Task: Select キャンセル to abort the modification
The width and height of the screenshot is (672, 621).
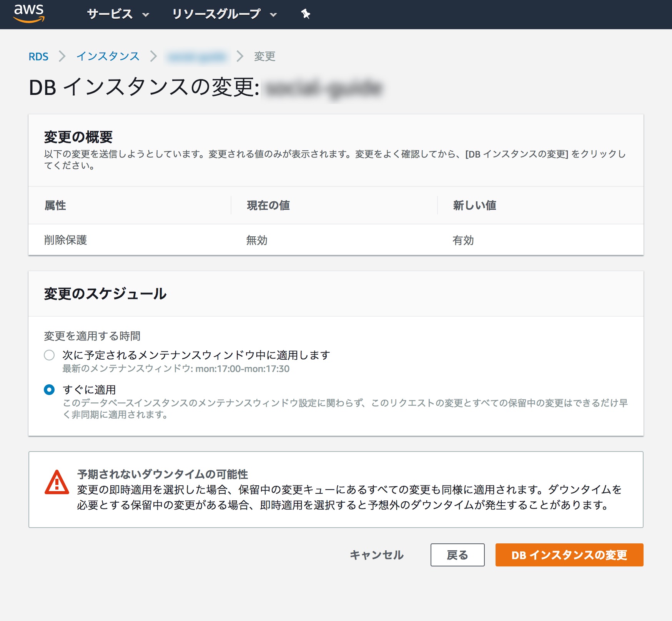Action: (376, 555)
